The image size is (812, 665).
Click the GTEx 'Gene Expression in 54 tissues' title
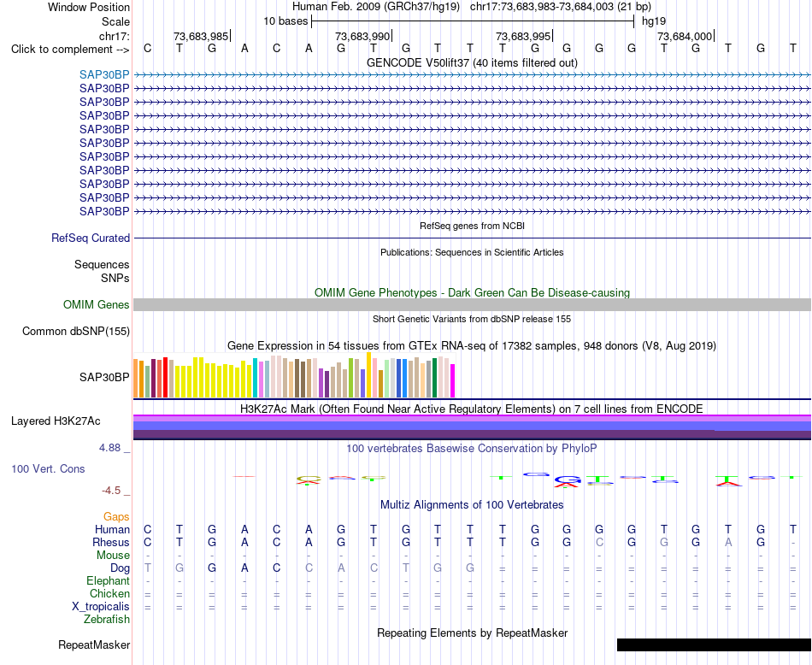(x=472, y=345)
